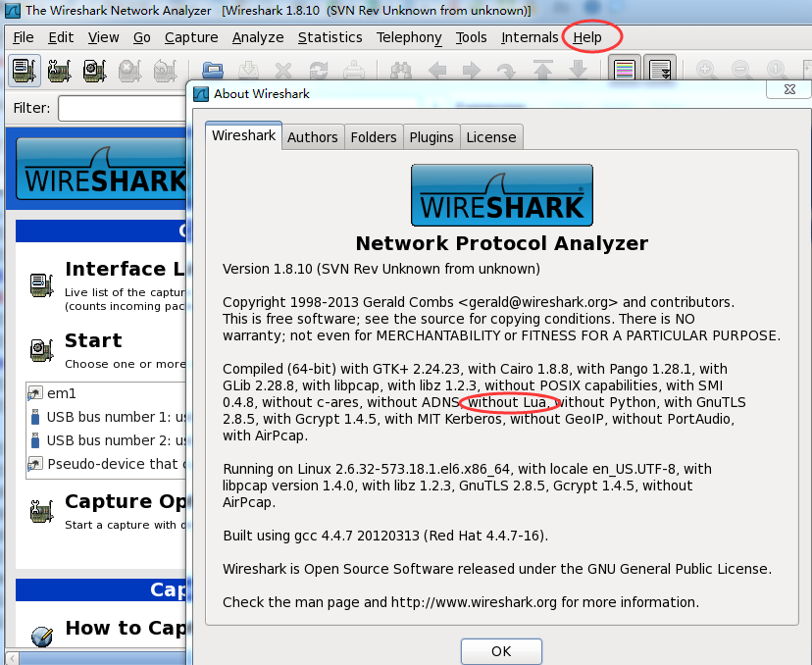Click OK to dismiss About Wireshark
Image resolution: width=812 pixels, height=665 pixels.
[501, 651]
